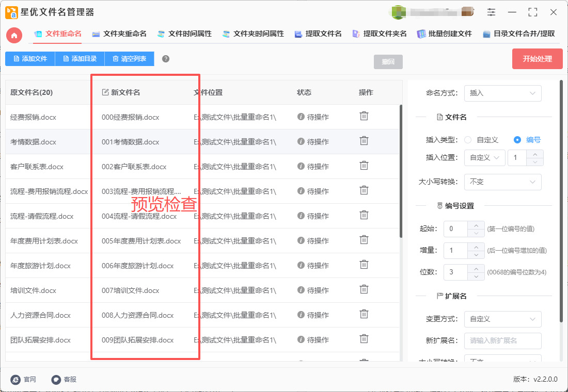Click the 增量 number input field
Image resolution: width=568 pixels, height=392 pixels.
click(x=456, y=251)
